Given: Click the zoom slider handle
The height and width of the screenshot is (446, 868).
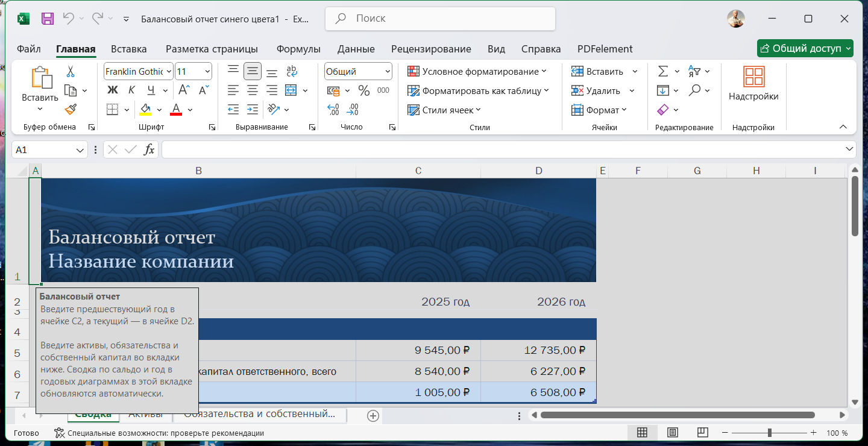Looking at the screenshot, I should [x=770, y=433].
